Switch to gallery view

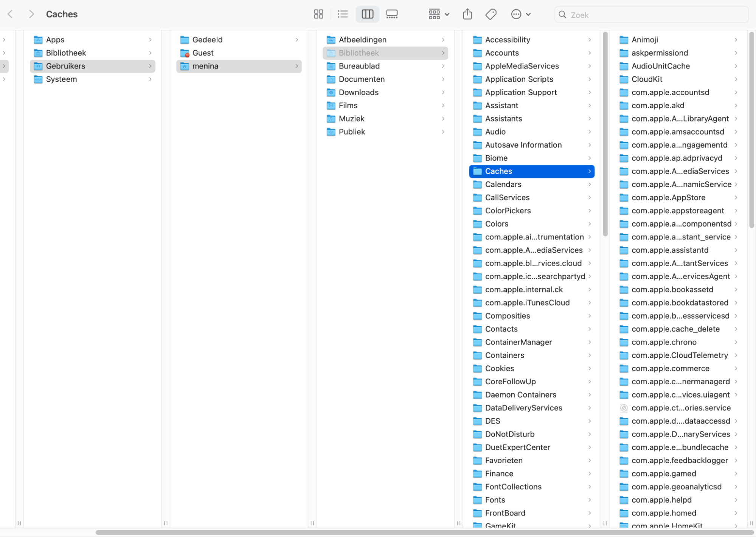click(x=392, y=14)
